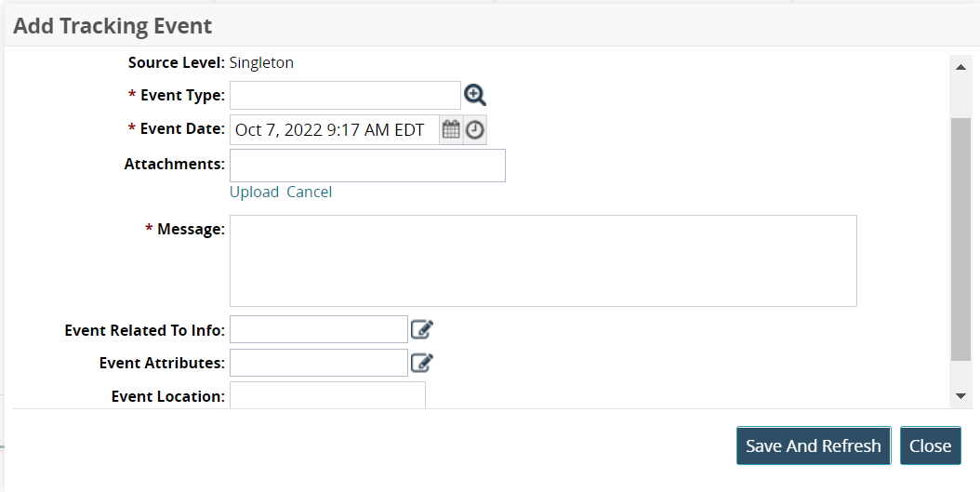Click into the Event Date field
The height and width of the screenshot is (492, 980).
(333, 130)
